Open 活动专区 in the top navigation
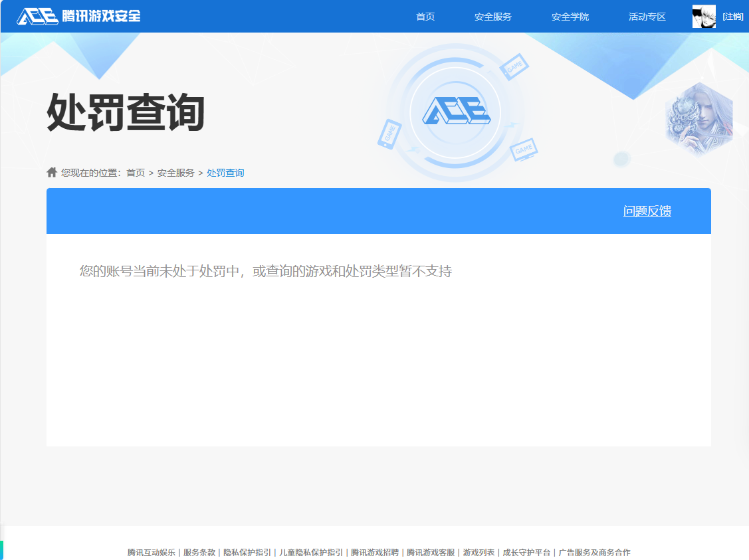This screenshot has height=560, width=749. (647, 17)
